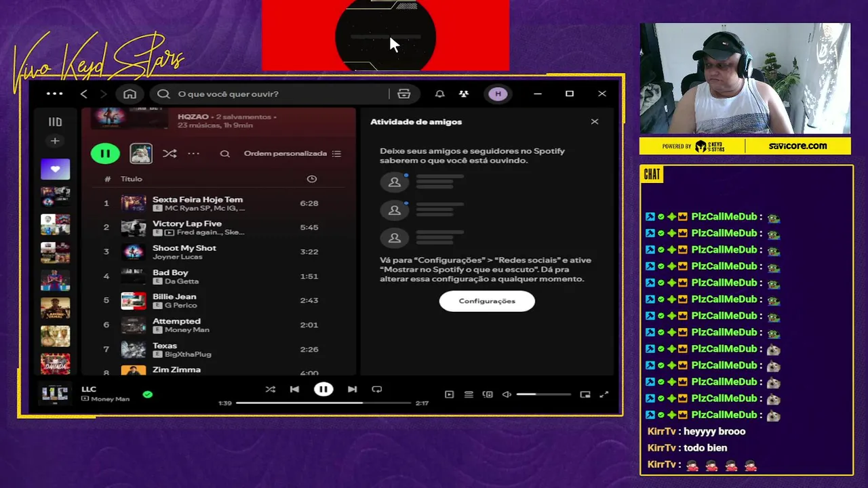Click the magnifier icon in top search bar
The width and height of the screenshot is (868, 488).
pos(163,94)
